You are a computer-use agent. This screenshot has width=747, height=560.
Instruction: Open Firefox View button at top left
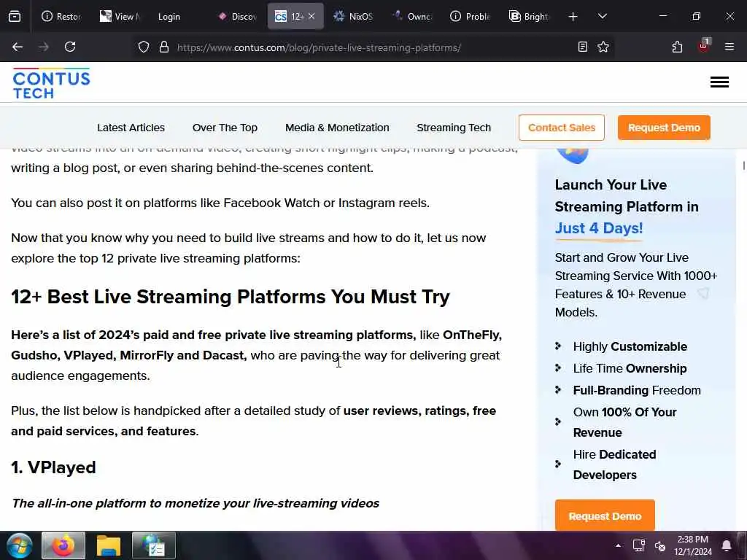point(15,17)
